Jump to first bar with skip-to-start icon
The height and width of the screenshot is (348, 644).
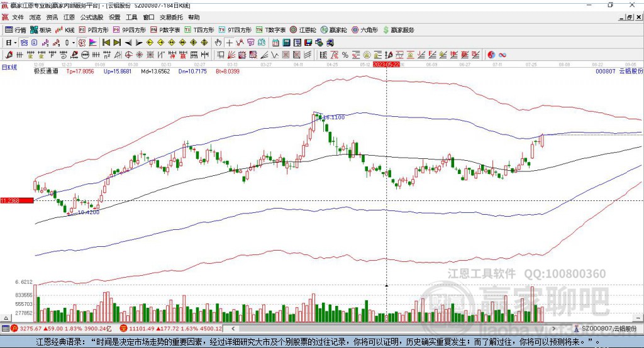click(x=106, y=43)
